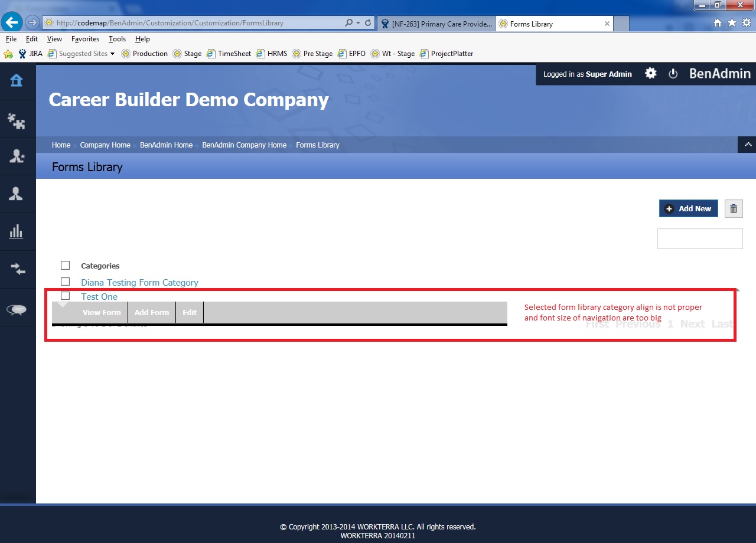This screenshot has width=756, height=543.
Task: Go to the home sidebar icon
Action: [x=17, y=80]
